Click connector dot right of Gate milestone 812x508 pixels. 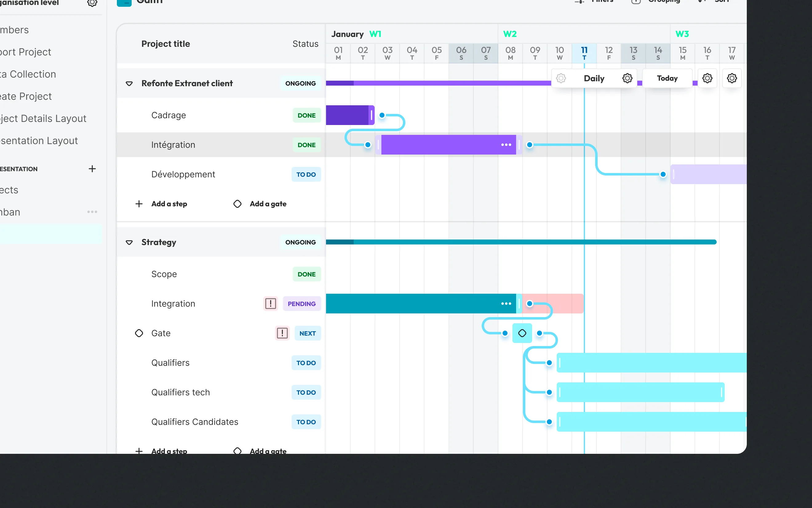pos(539,333)
